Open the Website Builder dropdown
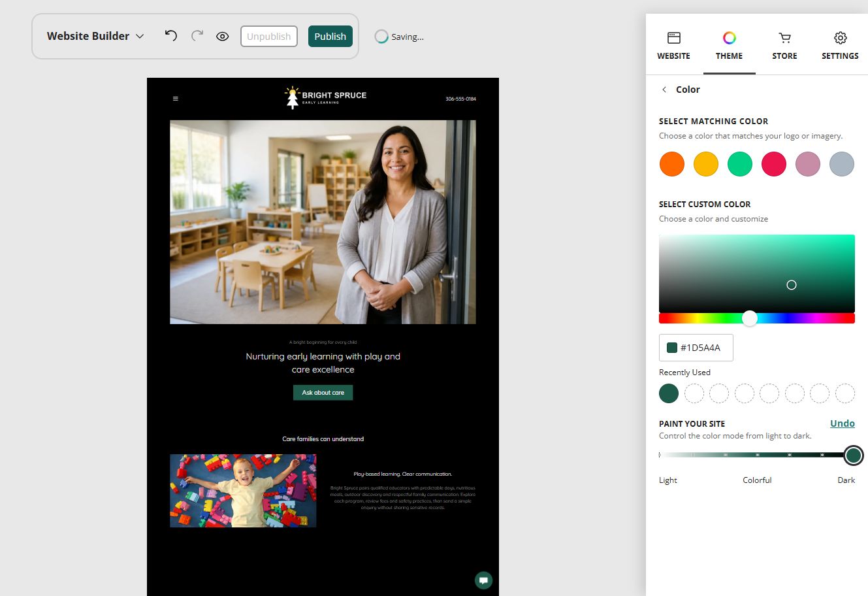This screenshot has height=596, width=868. [95, 36]
